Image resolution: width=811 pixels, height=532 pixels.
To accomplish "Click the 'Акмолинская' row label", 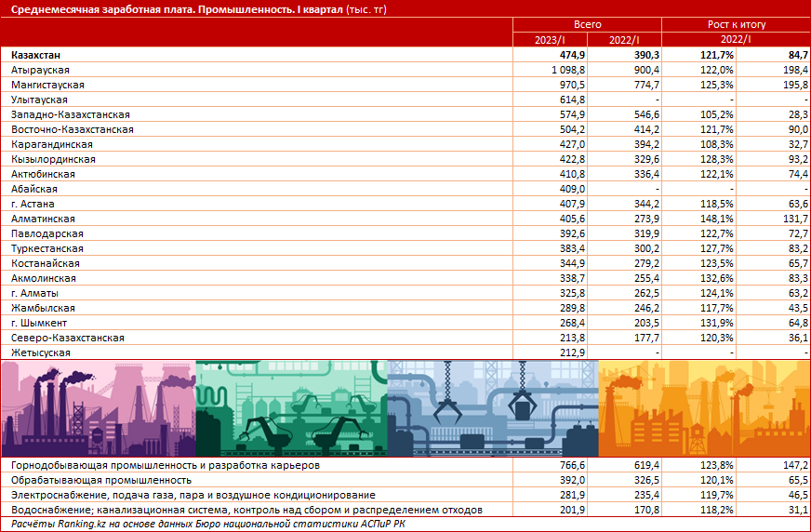I will [44, 278].
